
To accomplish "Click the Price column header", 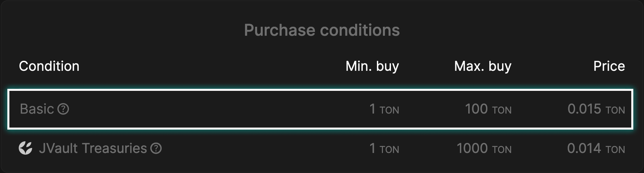I will [x=609, y=66].
